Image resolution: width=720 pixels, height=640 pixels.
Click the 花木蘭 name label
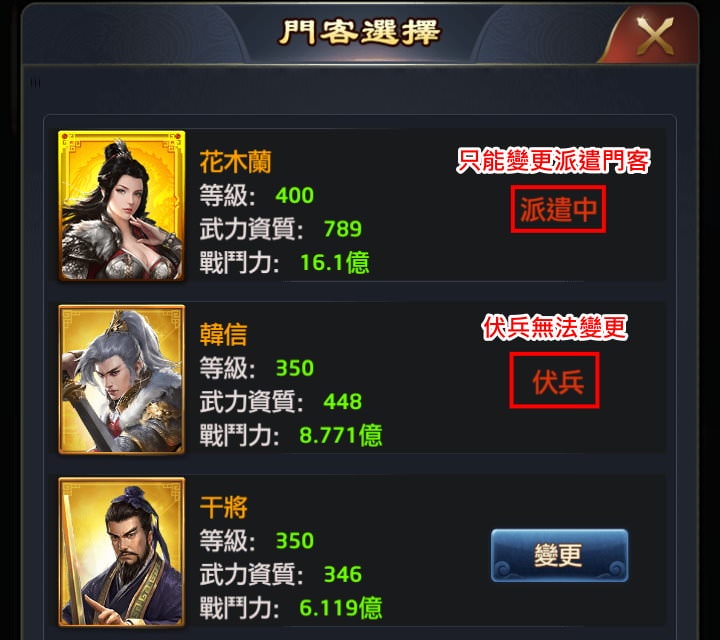[236, 162]
